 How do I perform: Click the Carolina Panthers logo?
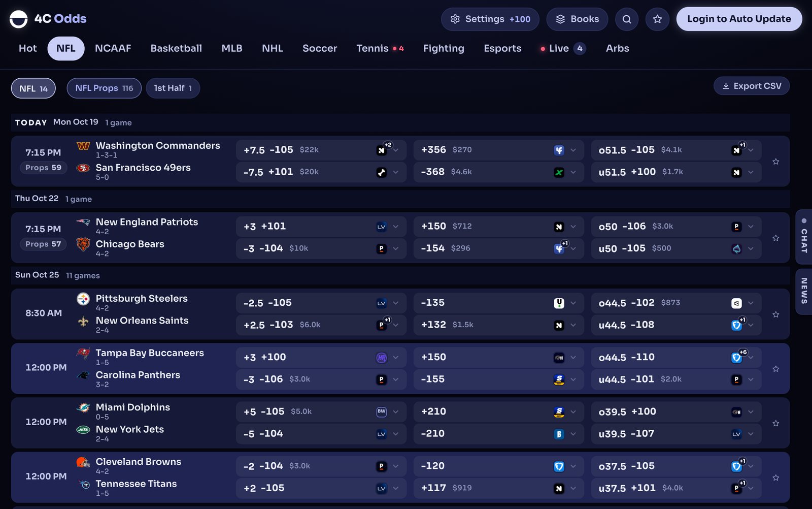(x=83, y=375)
